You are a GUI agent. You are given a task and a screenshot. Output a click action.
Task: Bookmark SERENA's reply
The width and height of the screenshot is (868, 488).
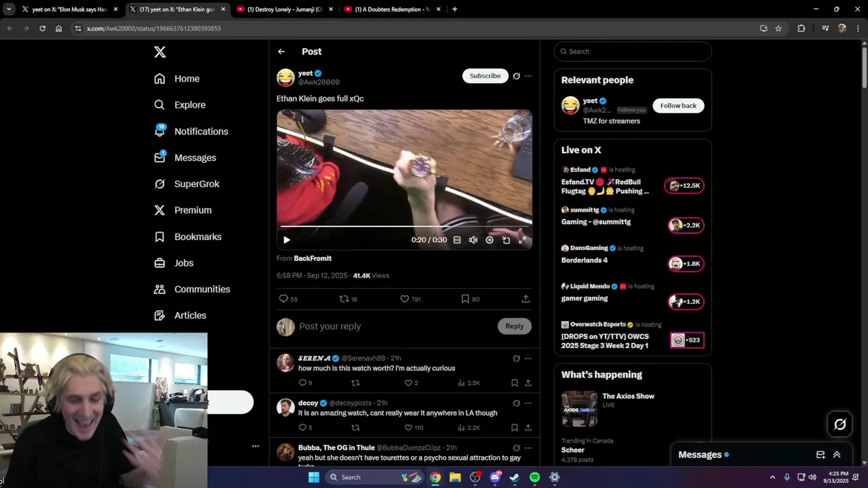pos(515,383)
